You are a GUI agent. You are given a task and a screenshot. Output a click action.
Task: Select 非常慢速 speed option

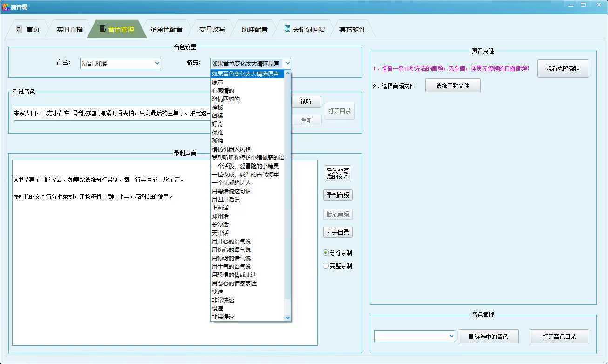click(x=248, y=317)
